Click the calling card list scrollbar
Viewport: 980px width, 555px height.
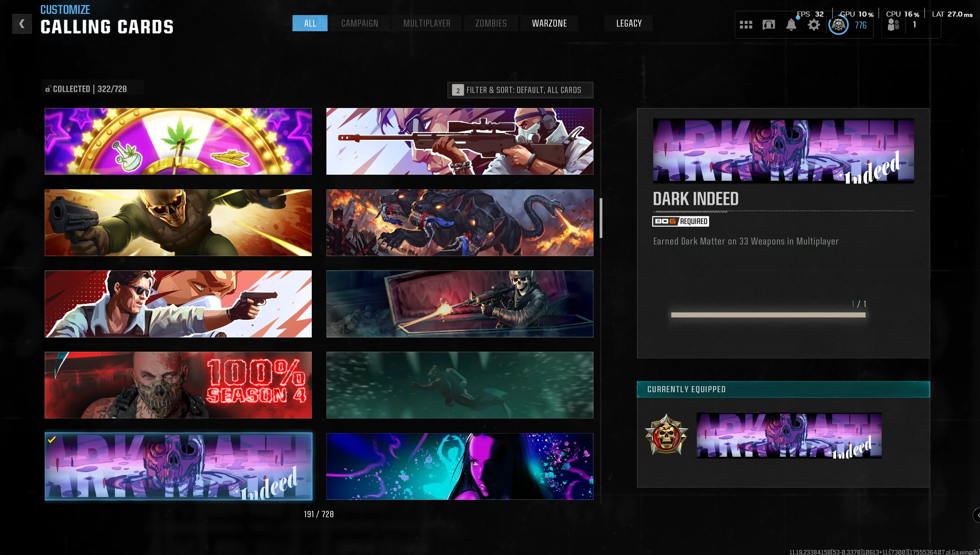point(601,218)
